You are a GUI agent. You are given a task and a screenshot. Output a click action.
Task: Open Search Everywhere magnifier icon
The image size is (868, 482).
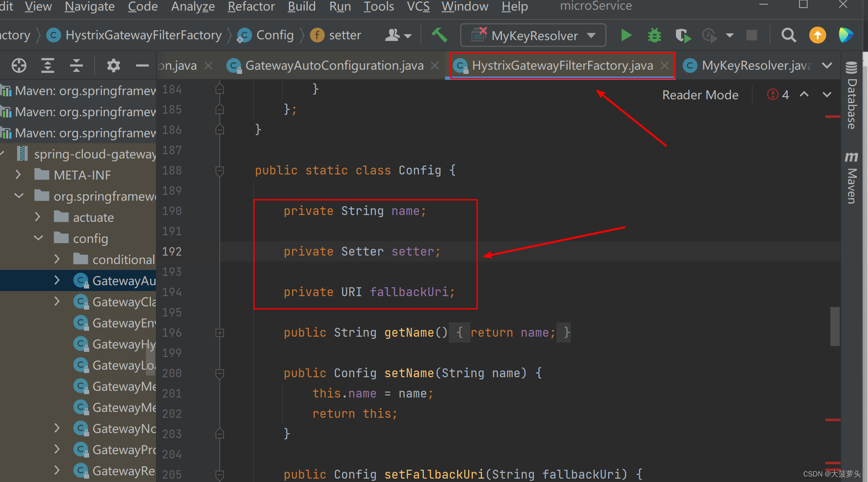pos(789,35)
